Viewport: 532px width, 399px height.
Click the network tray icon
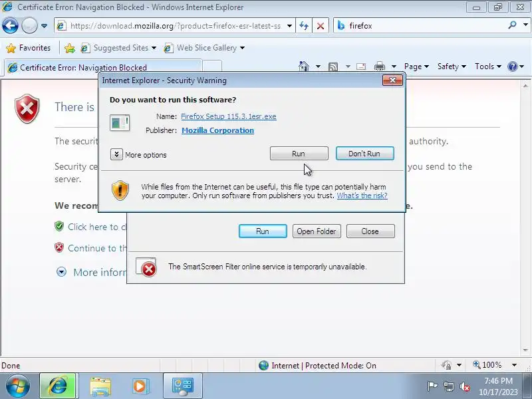point(448,386)
